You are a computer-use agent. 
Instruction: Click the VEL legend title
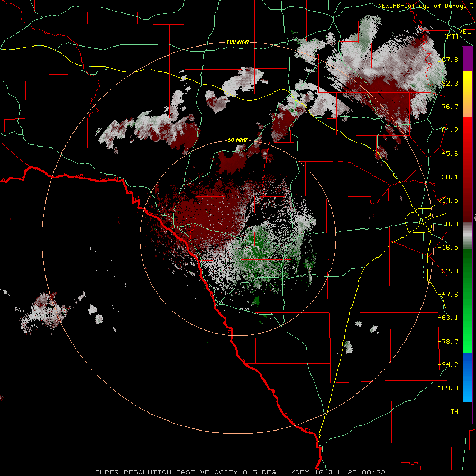coord(464,32)
